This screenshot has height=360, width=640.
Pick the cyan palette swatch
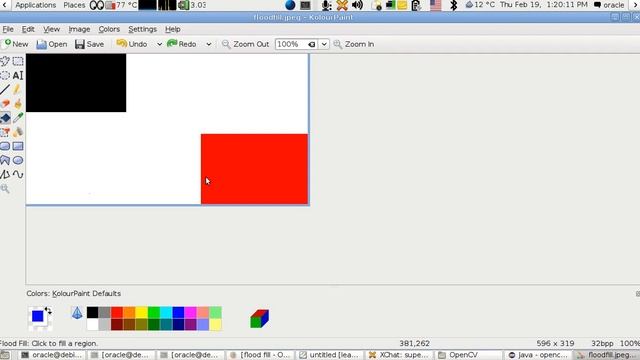166,312
